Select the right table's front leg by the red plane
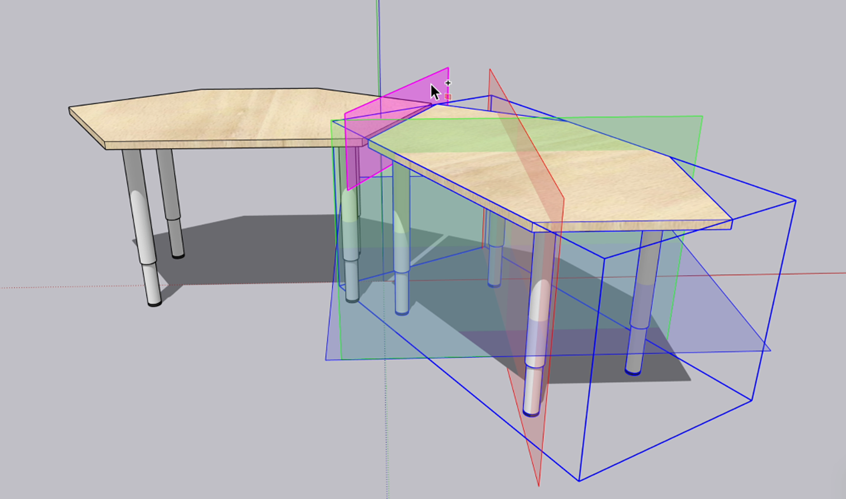Viewport: 846px width, 499px height. (x=537, y=324)
